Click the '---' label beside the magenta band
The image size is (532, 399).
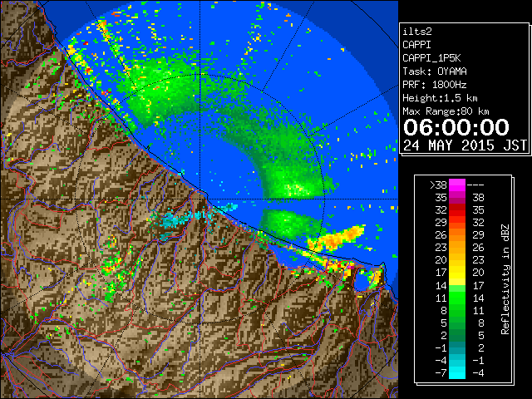pos(475,185)
